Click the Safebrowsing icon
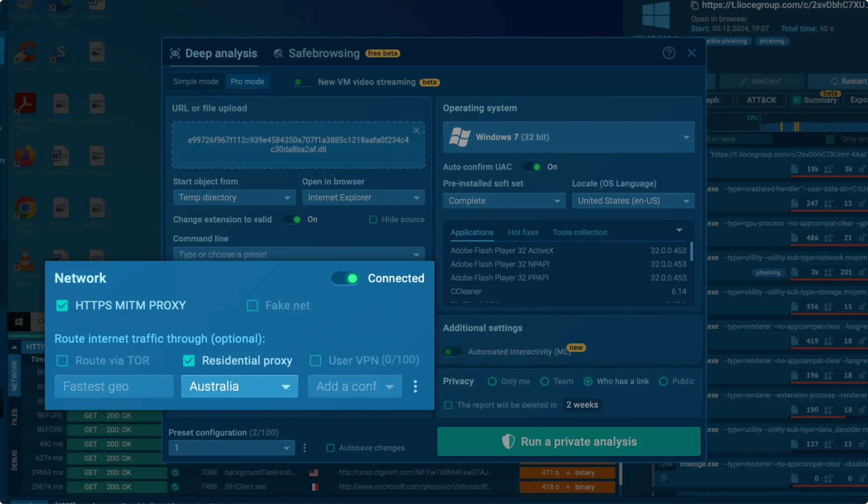868x504 pixels. click(x=279, y=54)
